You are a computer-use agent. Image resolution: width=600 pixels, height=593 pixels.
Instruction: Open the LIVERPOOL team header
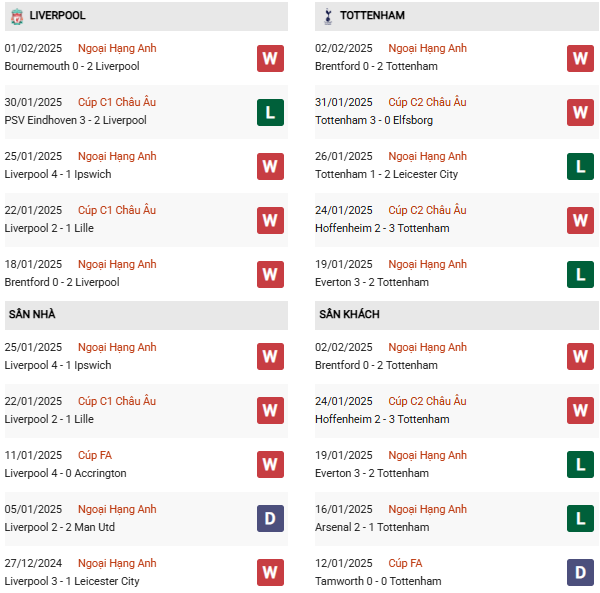[57, 16]
